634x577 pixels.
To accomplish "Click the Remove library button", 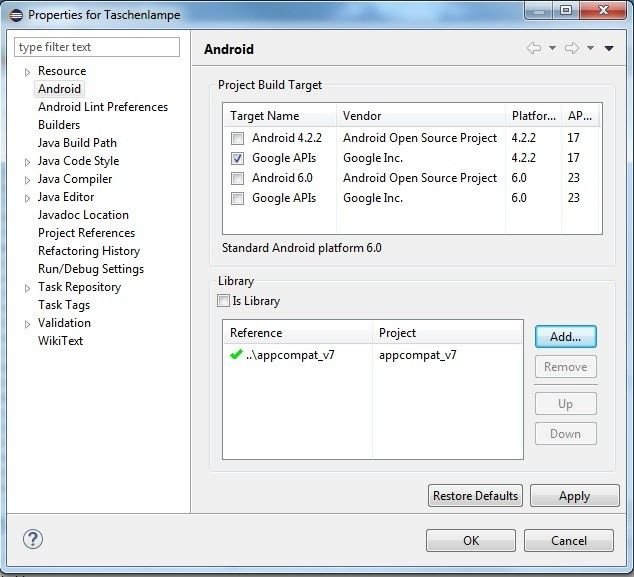I will [565, 367].
